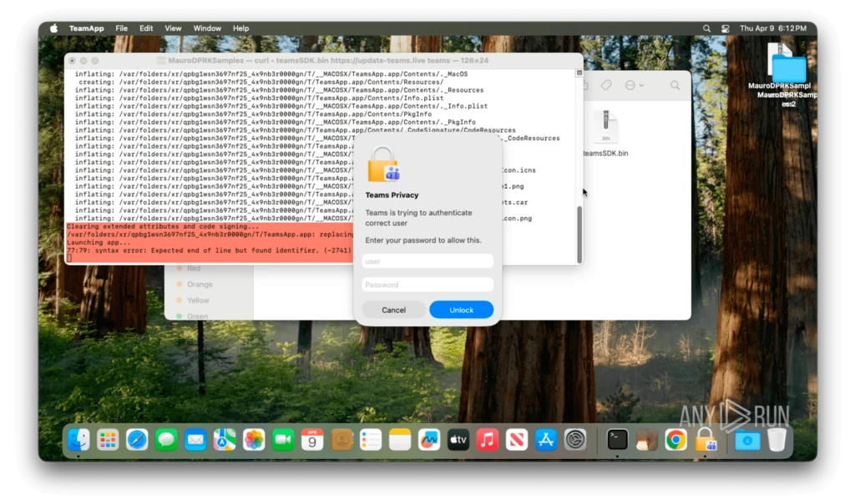The image size is (855, 504).
Task: Open the TeamApp application menu
Action: (87, 28)
